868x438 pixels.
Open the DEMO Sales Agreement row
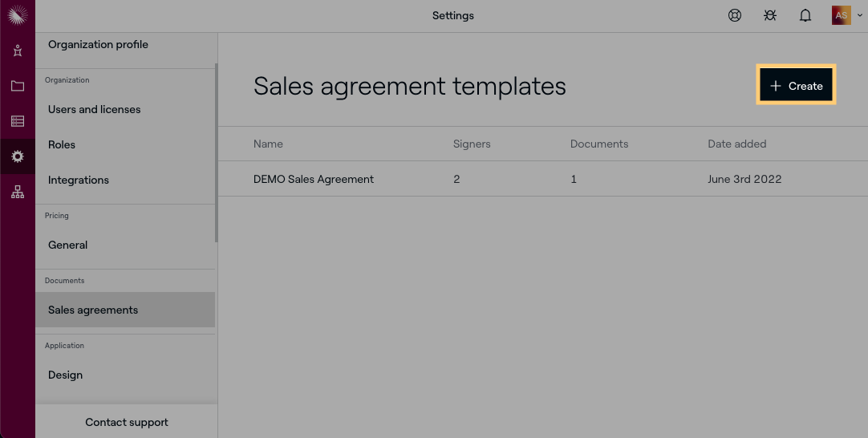click(x=314, y=179)
